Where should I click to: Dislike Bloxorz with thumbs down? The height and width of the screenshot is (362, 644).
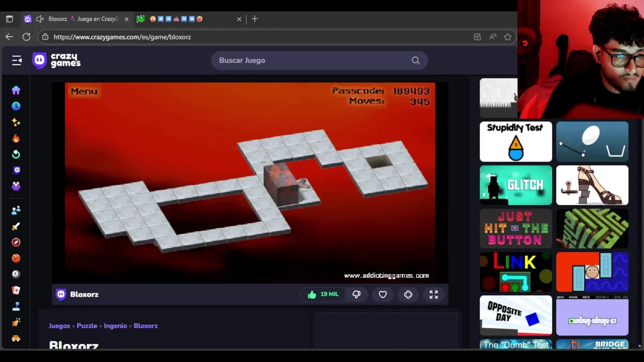[x=356, y=295]
